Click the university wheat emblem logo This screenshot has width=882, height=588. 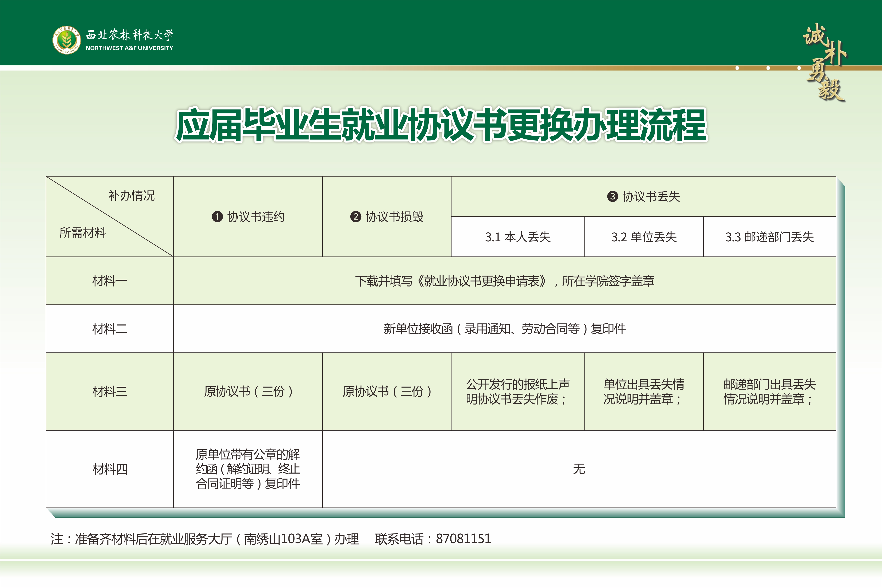(x=66, y=40)
